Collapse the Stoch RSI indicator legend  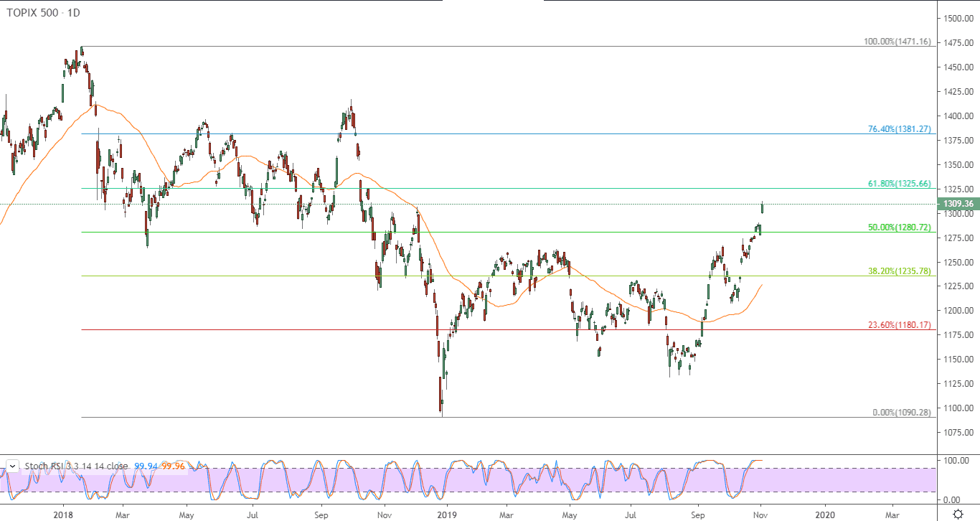12,466
